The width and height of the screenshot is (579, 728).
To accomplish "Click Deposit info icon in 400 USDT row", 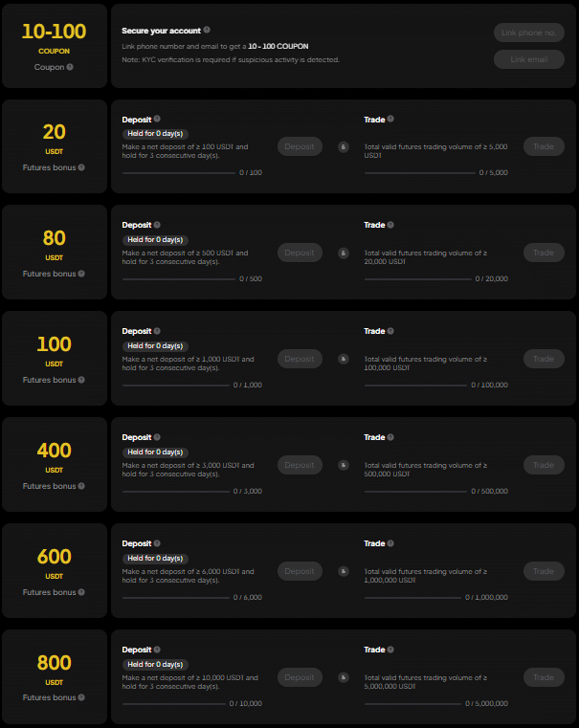I will 157,438.
